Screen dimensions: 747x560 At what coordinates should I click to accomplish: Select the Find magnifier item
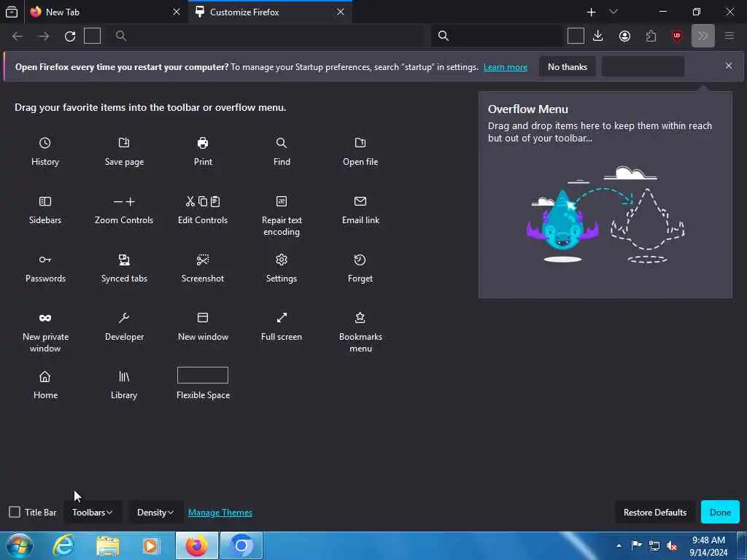click(282, 143)
